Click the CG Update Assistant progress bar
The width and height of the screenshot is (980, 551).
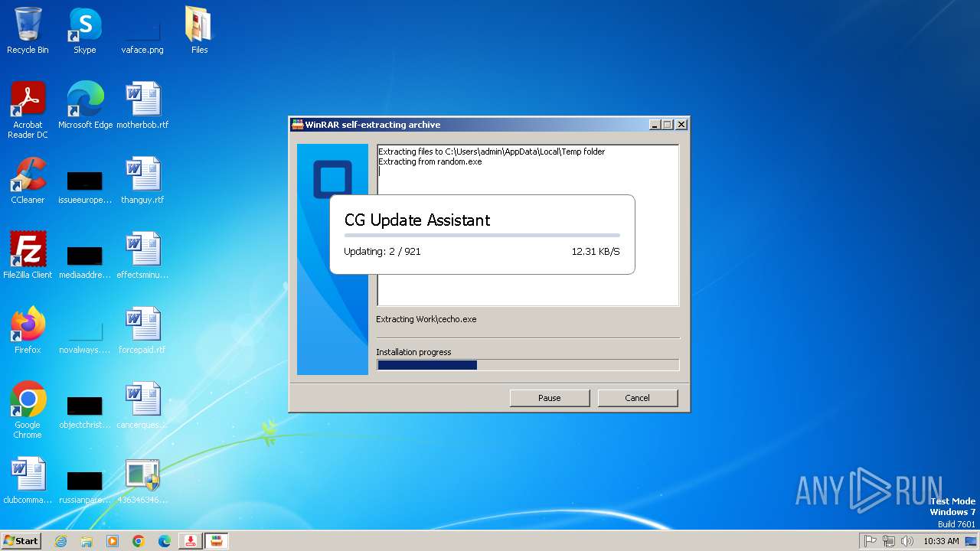coord(482,236)
